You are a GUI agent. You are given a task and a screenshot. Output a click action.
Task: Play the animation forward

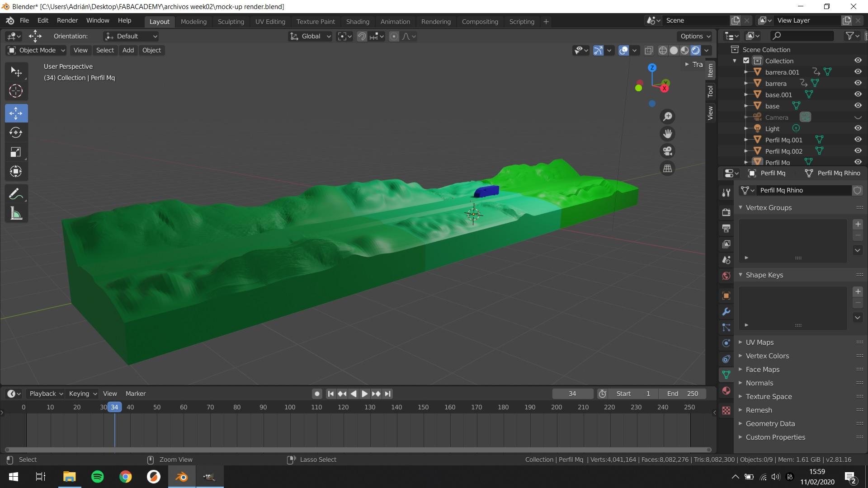click(364, 394)
